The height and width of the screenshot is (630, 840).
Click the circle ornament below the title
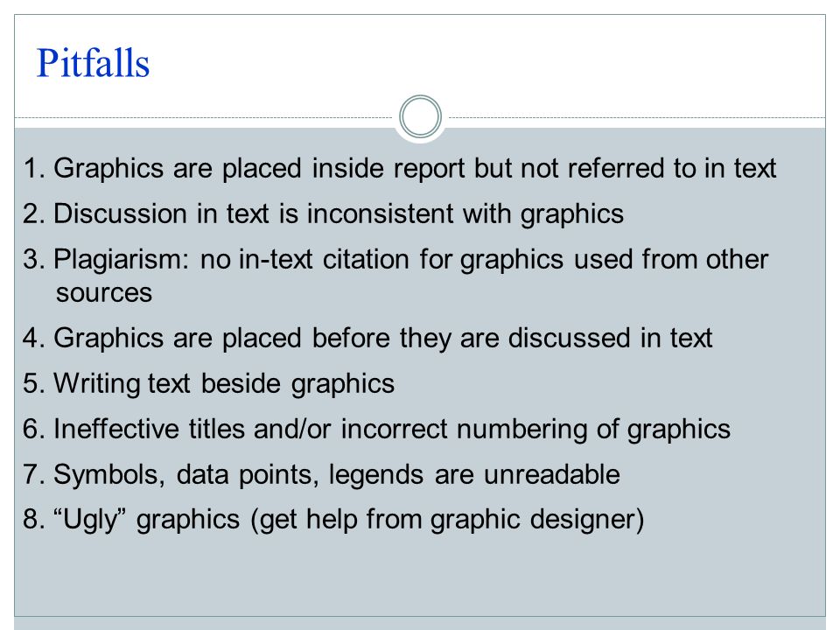click(x=420, y=116)
